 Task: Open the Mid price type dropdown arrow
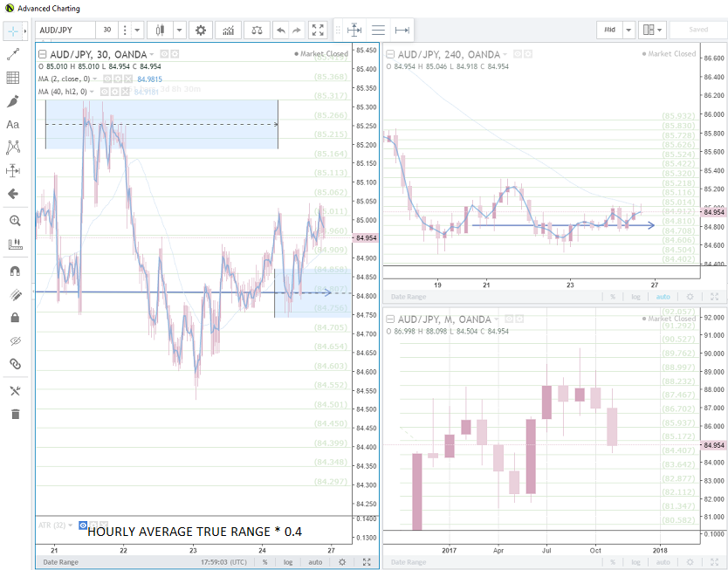click(x=628, y=30)
